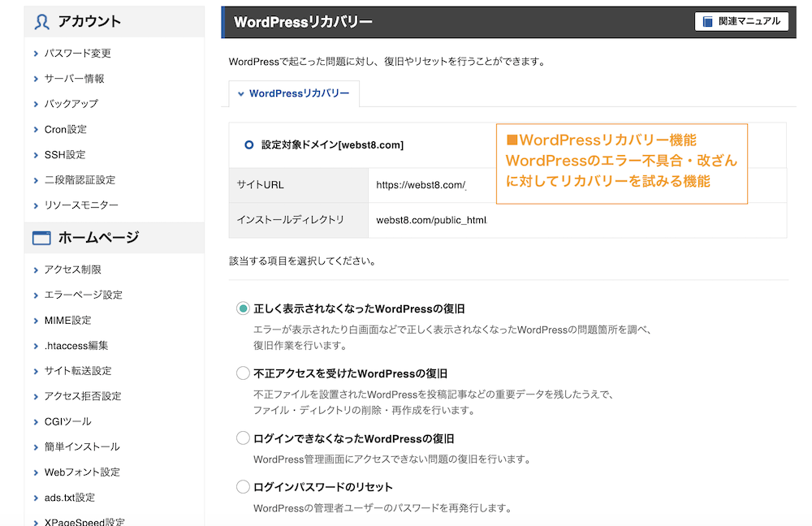Click the arrow before MIME設定
Viewport: 812px width, 526px height.
coord(36,321)
